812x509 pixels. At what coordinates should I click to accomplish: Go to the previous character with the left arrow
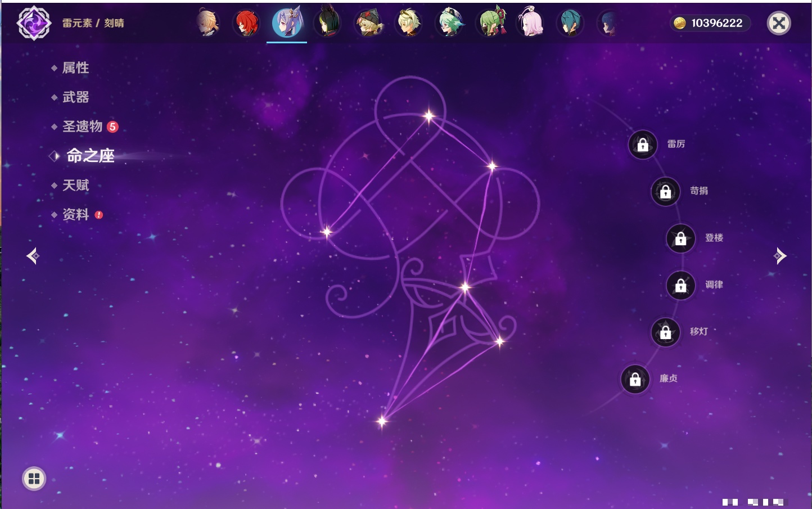pyautogui.click(x=33, y=256)
